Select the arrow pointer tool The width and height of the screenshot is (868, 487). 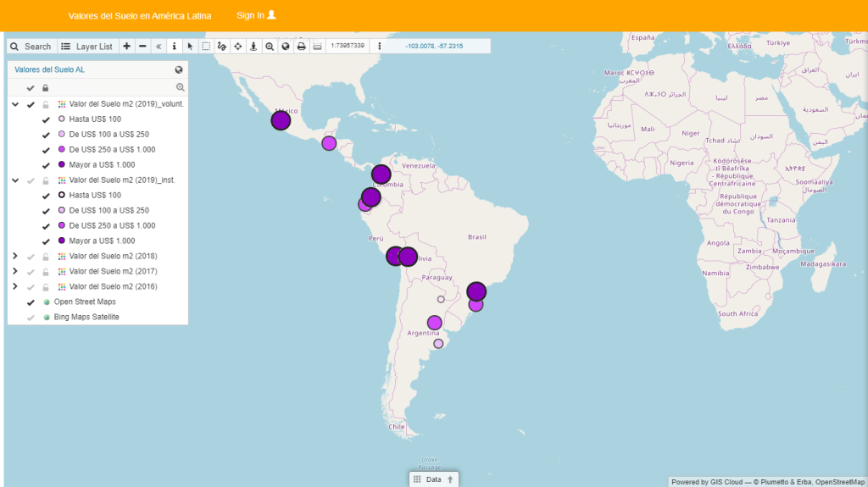pos(190,47)
